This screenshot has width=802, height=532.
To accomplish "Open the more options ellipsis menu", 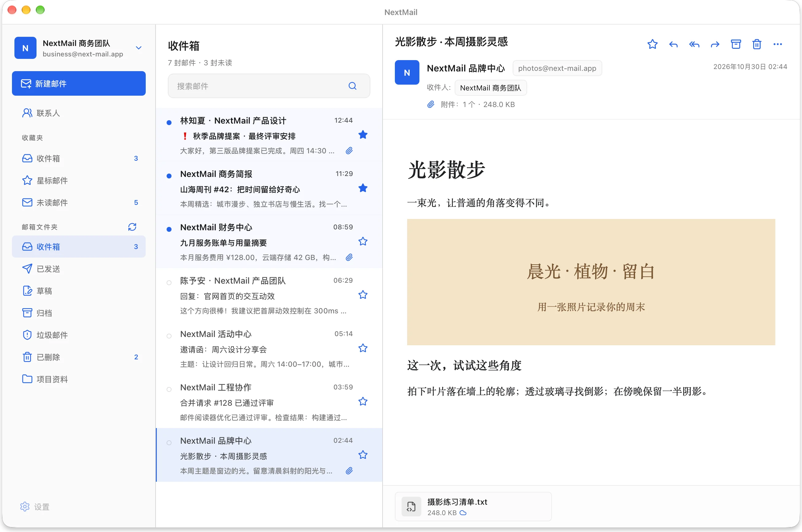I will click(777, 44).
